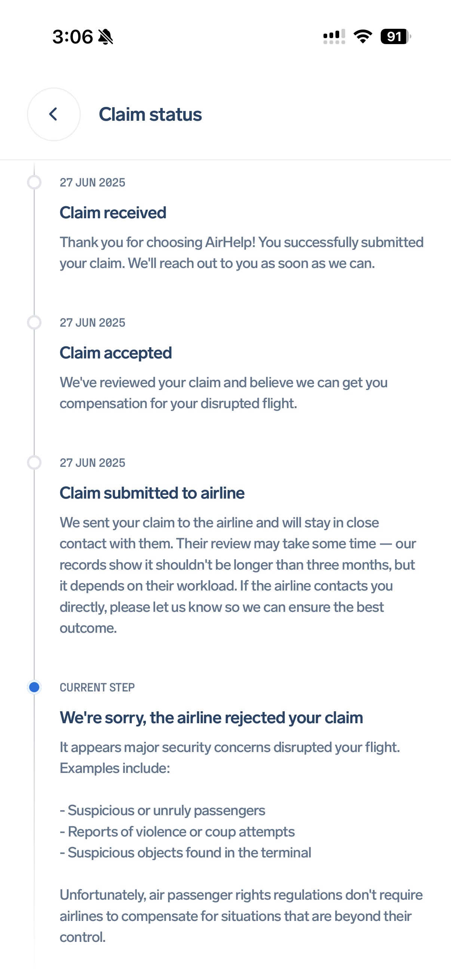451x980 pixels.
Task: Tap the Claim accepted heading
Action: pyautogui.click(x=116, y=353)
